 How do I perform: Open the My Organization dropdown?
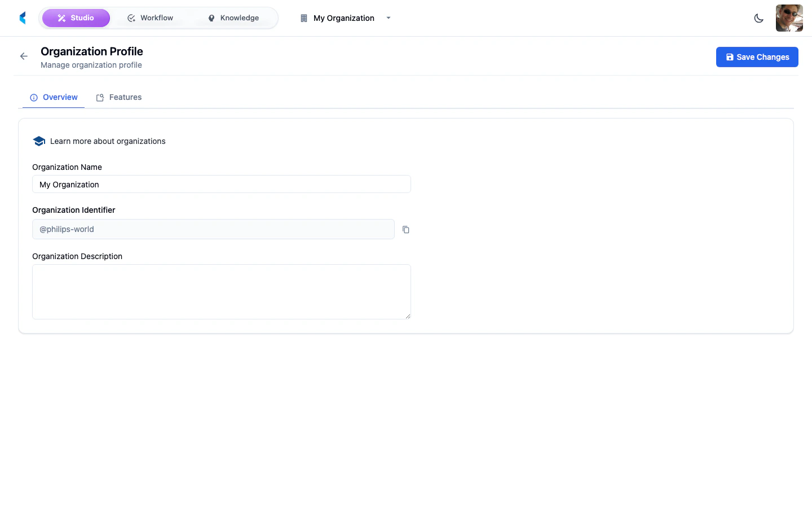(344, 18)
